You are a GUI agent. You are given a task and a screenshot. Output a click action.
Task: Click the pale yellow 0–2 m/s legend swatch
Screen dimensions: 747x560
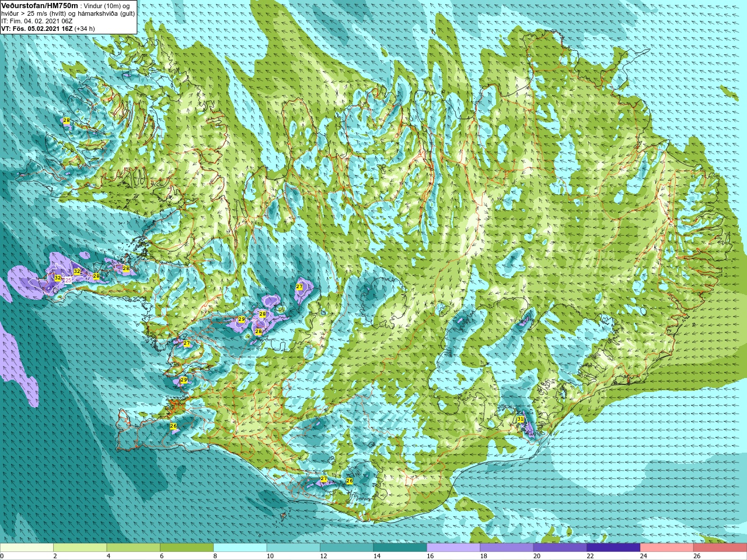pos(27,548)
